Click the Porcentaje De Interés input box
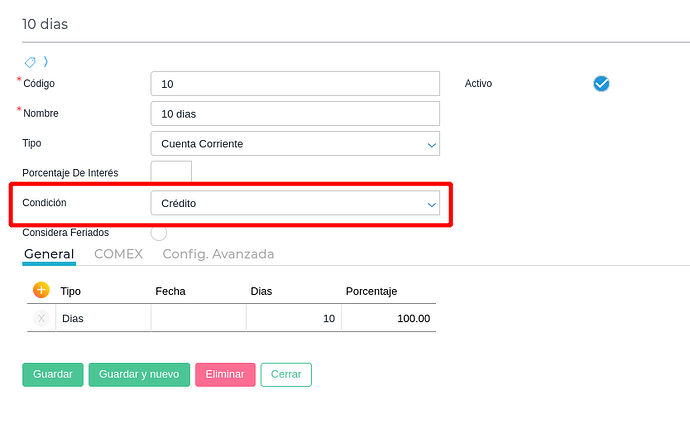The height and width of the screenshot is (428, 690). pyautogui.click(x=171, y=173)
